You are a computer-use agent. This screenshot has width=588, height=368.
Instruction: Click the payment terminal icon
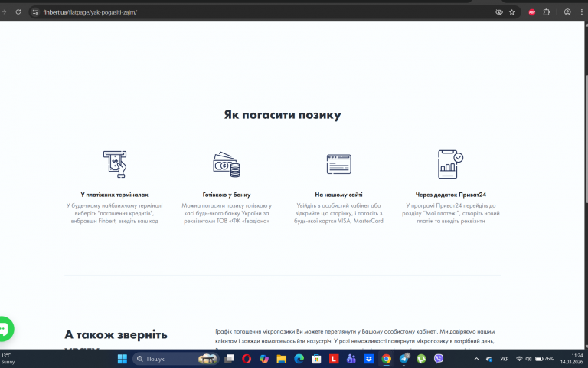[x=115, y=164]
